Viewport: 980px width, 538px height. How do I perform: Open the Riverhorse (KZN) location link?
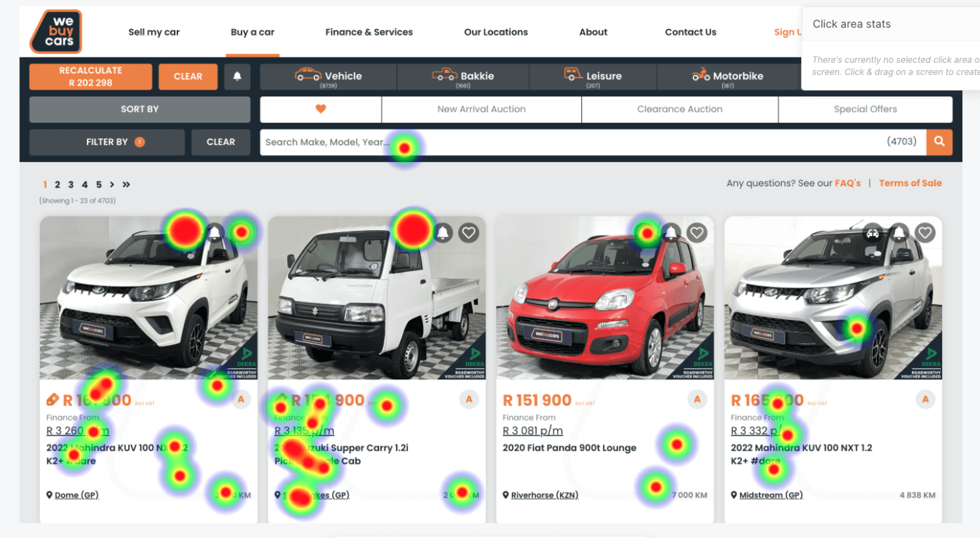545,495
